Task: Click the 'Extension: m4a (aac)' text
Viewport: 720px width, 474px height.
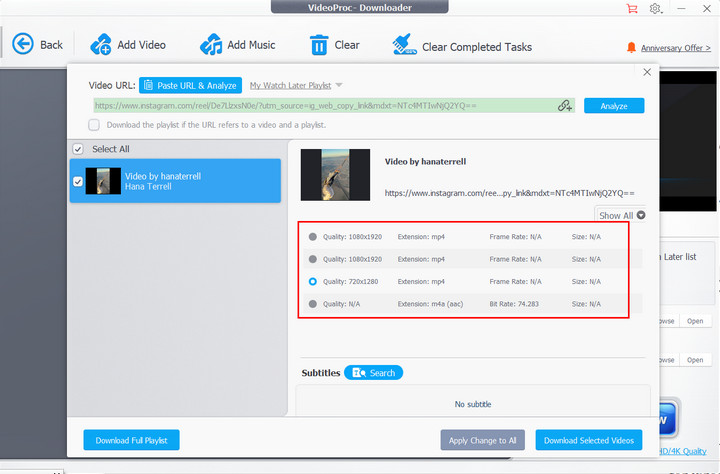Action: pos(430,304)
